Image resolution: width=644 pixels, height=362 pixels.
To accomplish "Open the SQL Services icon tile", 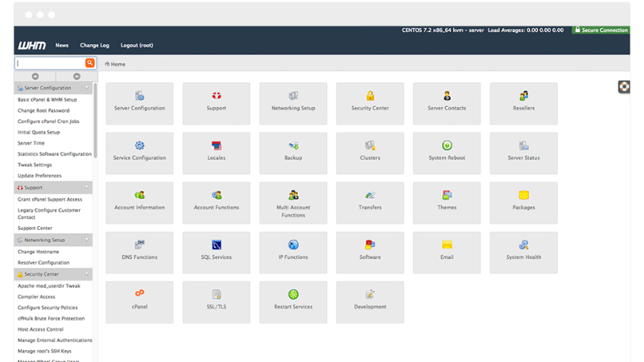I will [217, 245].
